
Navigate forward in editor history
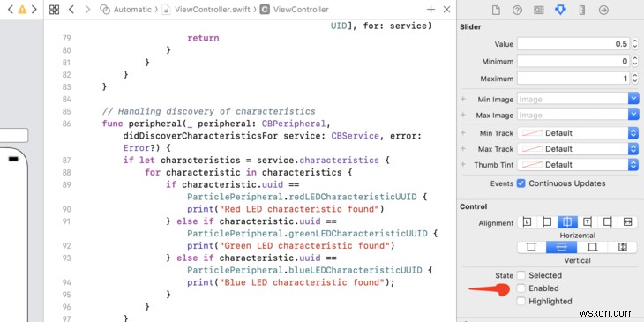[x=87, y=10]
